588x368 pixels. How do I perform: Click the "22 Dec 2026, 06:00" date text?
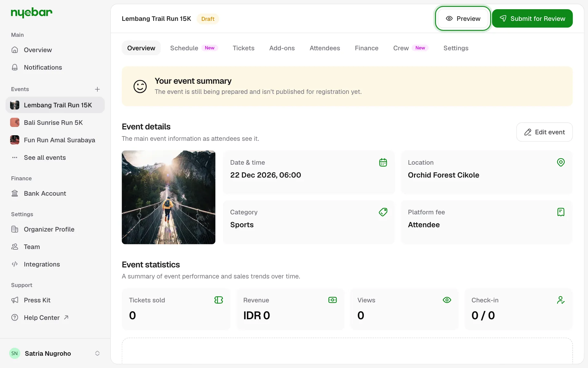pos(266,175)
